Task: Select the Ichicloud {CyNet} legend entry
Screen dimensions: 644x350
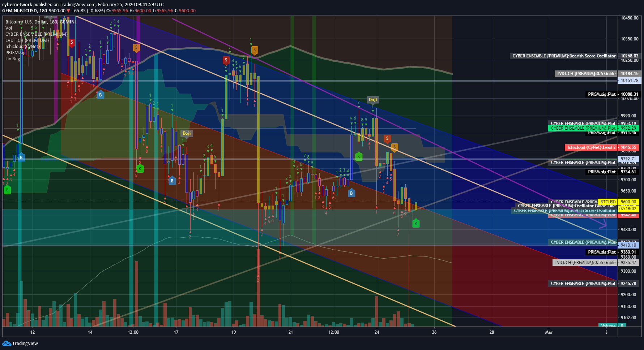Action: click(x=23, y=46)
